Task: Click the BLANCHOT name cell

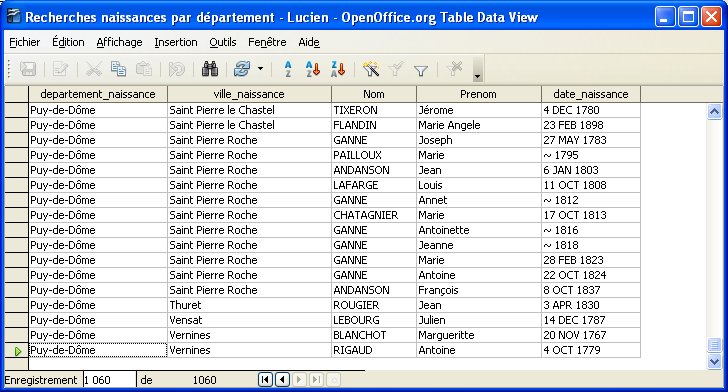Action: (374, 335)
